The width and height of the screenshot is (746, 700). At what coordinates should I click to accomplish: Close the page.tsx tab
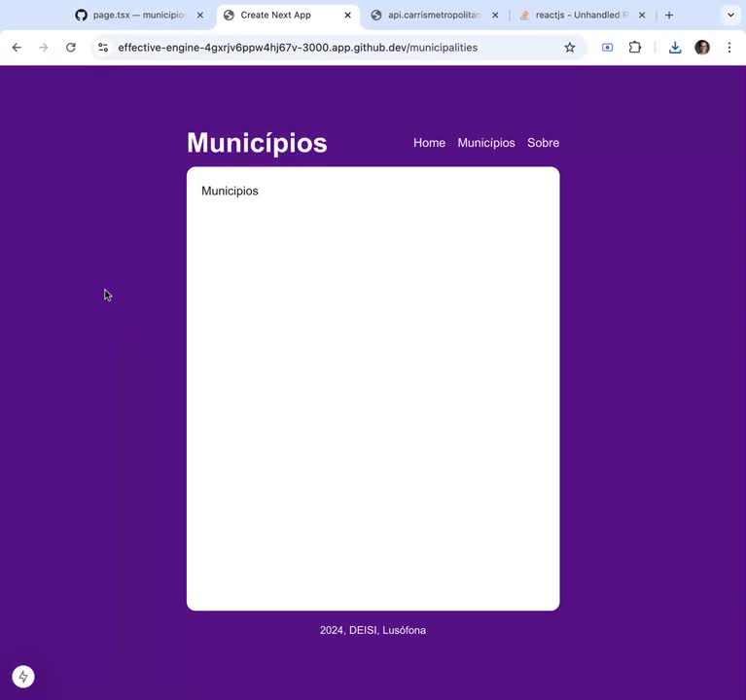point(200,16)
